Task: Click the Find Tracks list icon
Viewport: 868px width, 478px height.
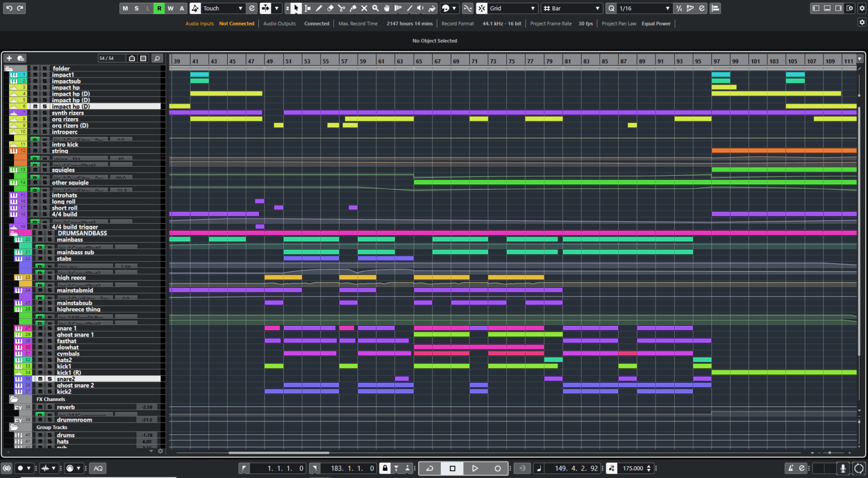Action: (x=144, y=58)
